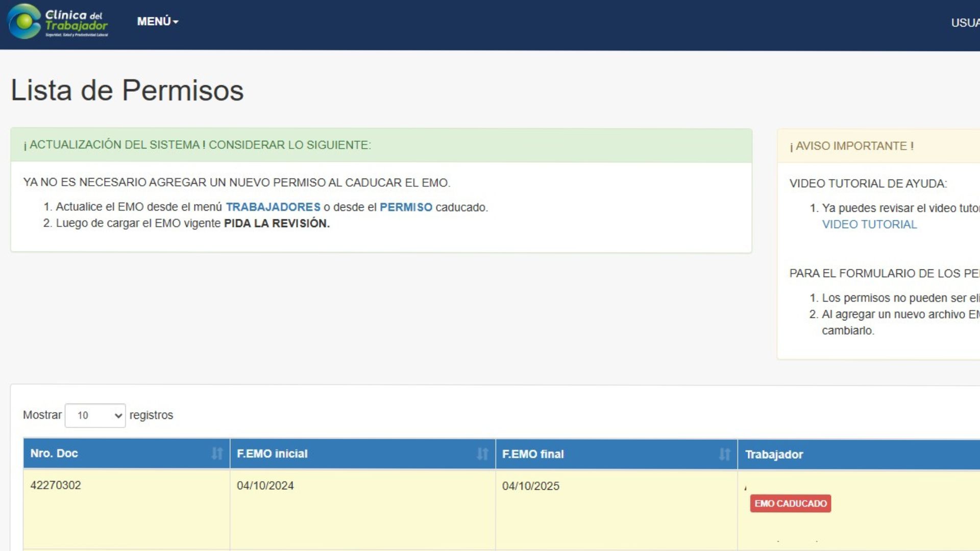Open the VIDEO TUTORIAL link
Image resolution: width=980 pixels, height=551 pixels.
coord(869,224)
